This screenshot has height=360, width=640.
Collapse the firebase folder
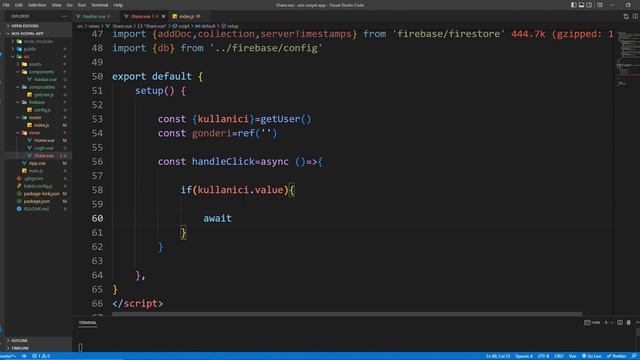(37, 102)
